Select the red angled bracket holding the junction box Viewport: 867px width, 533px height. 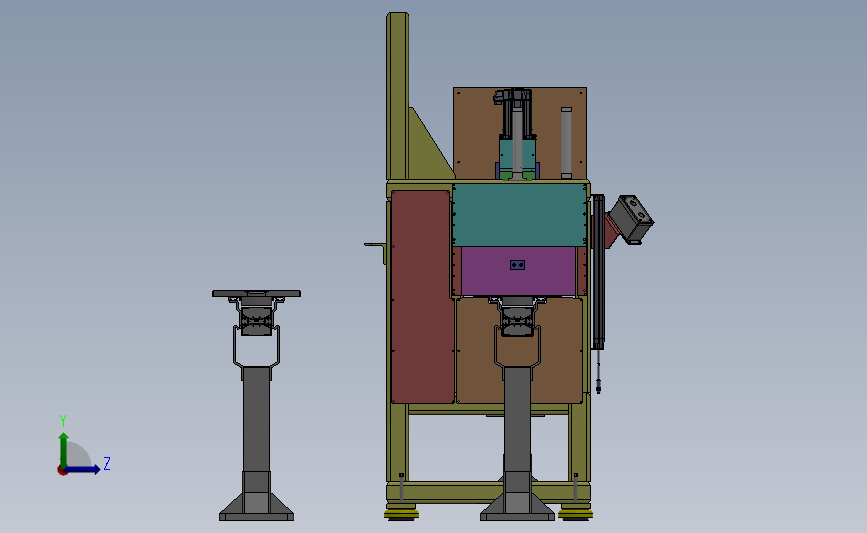click(x=610, y=231)
